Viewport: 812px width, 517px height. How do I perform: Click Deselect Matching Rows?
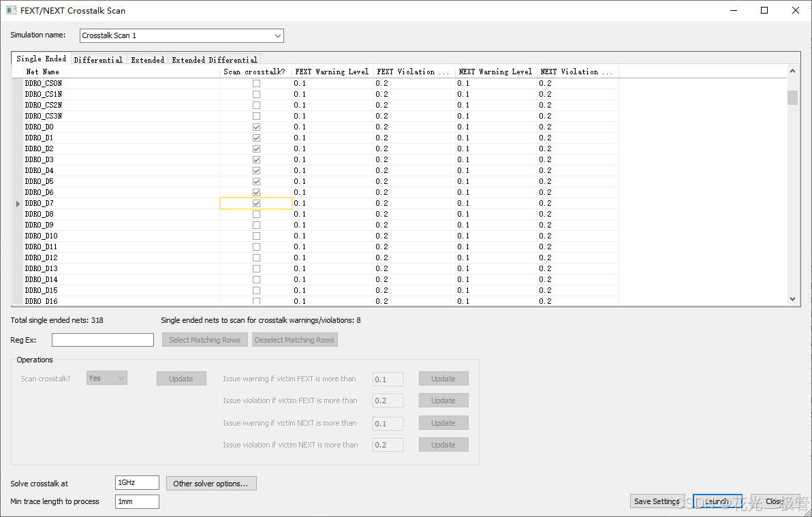(x=294, y=339)
